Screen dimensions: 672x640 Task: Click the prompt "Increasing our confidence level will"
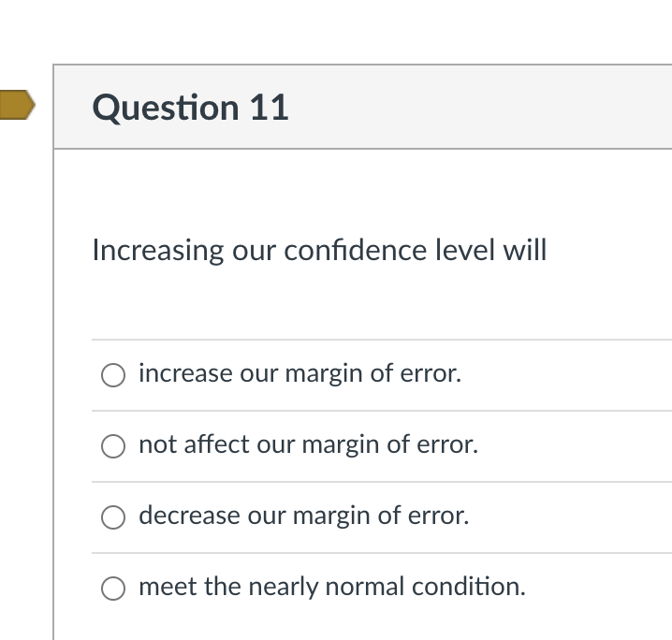(319, 251)
